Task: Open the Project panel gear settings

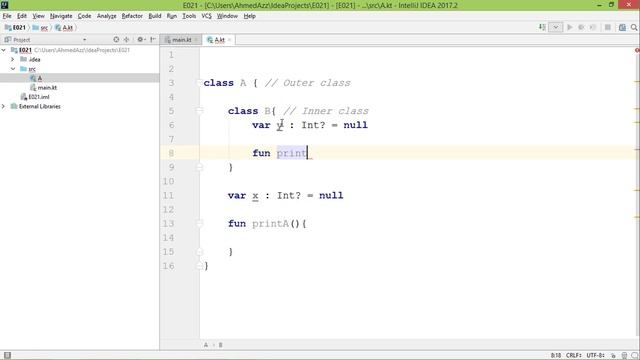Action: pos(141,40)
